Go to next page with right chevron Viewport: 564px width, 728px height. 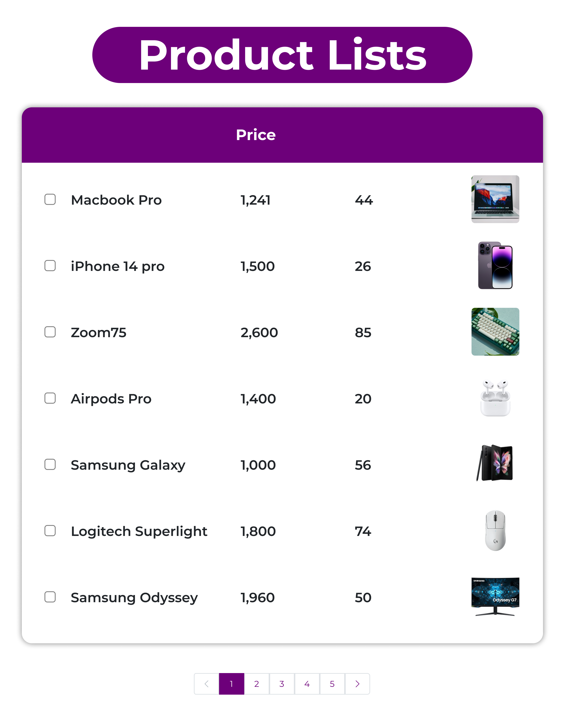(x=357, y=684)
